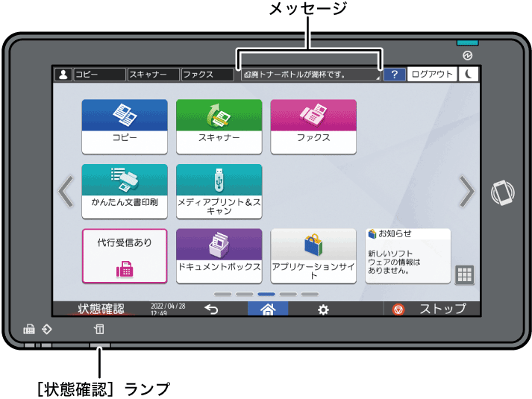Viewport: 532px width, 399px height.
Task: Select コピー in the top function bar
Action: [x=99, y=75]
